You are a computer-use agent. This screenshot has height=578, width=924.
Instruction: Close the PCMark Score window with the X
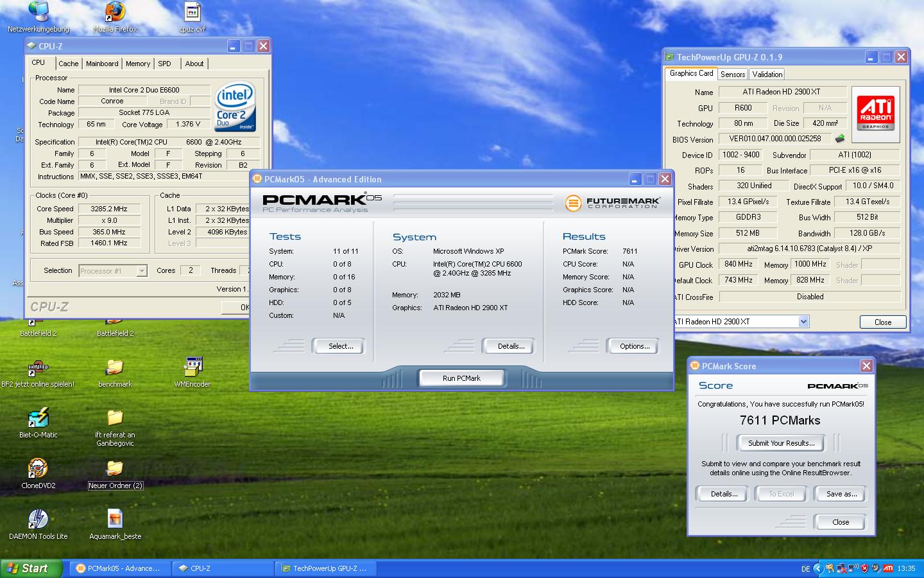[866, 365]
